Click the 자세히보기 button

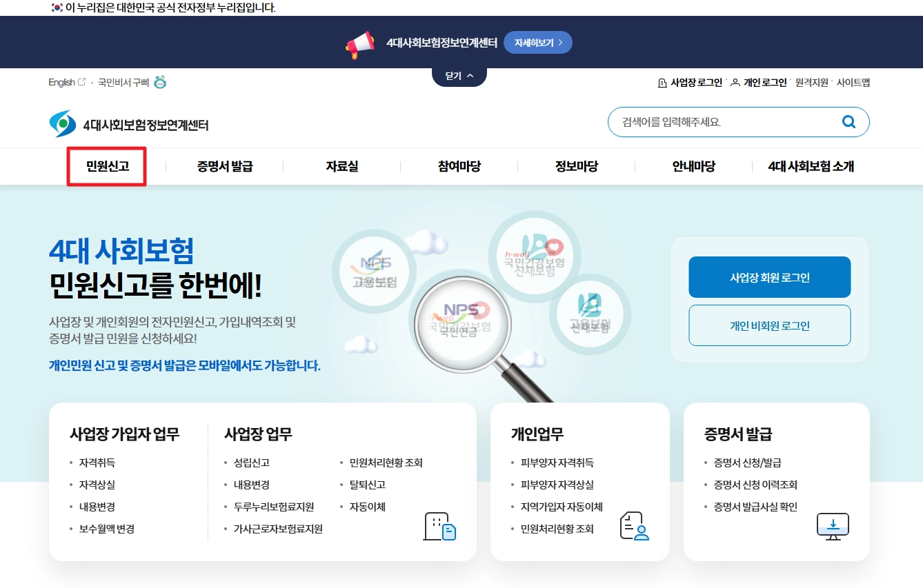point(537,41)
